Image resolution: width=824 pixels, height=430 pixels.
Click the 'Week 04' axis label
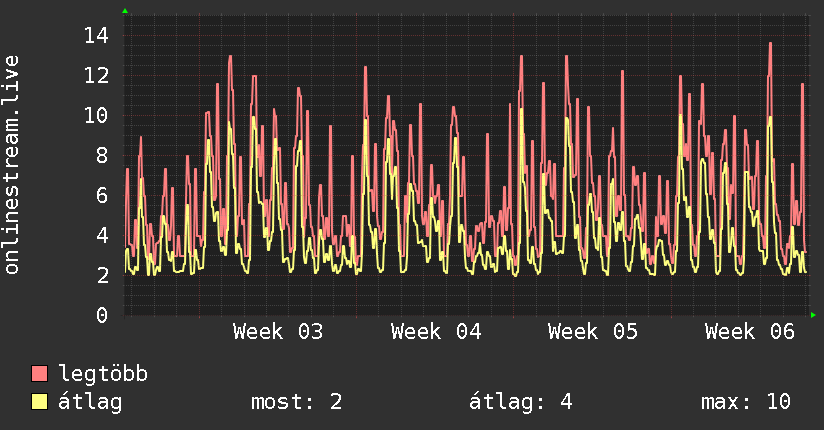[436, 332]
